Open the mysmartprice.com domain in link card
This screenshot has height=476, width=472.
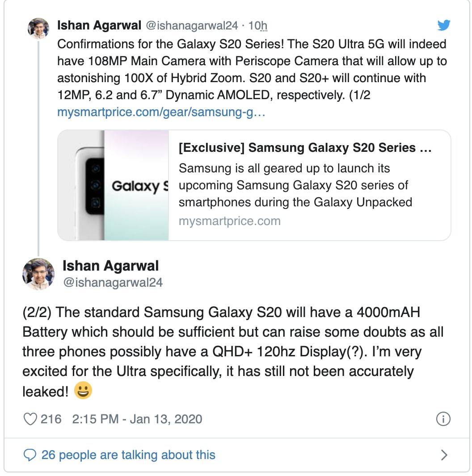coord(229,221)
